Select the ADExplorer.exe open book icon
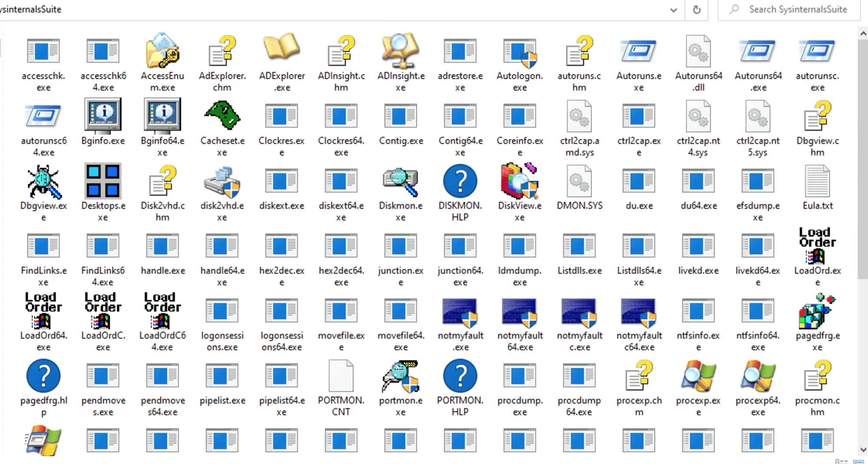This screenshot has height=464, width=868. coord(282,46)
